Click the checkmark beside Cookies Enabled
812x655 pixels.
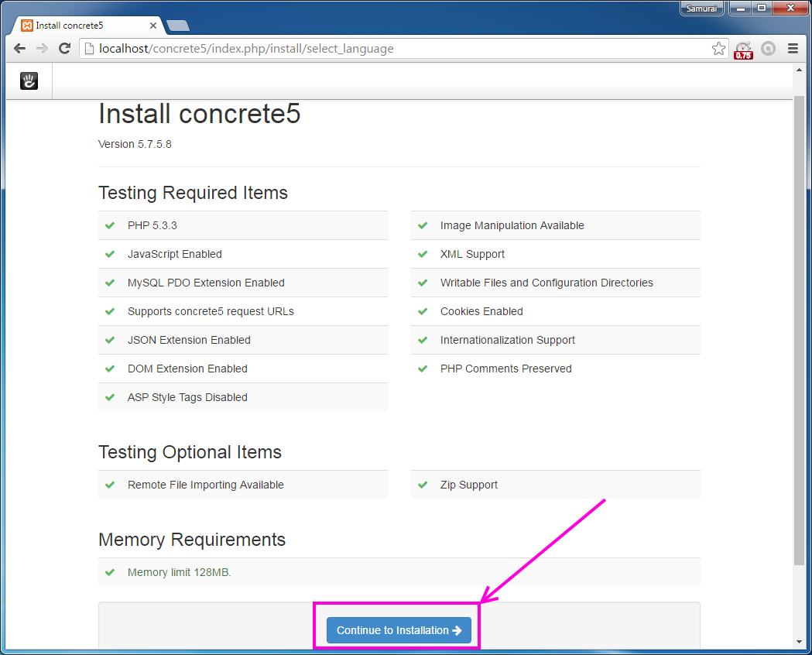pos(423,311)
